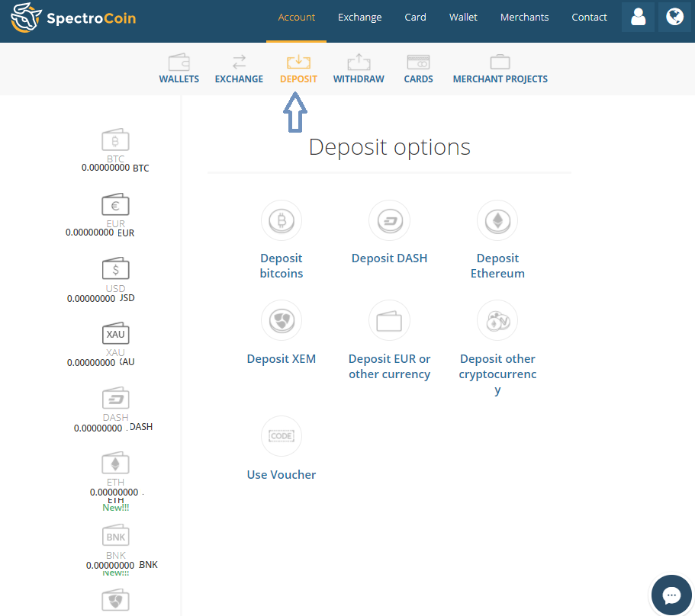Click the bitcoin coin deposit icon
Viewport: 695px width, 616px height.
click(x=282, y=220)
